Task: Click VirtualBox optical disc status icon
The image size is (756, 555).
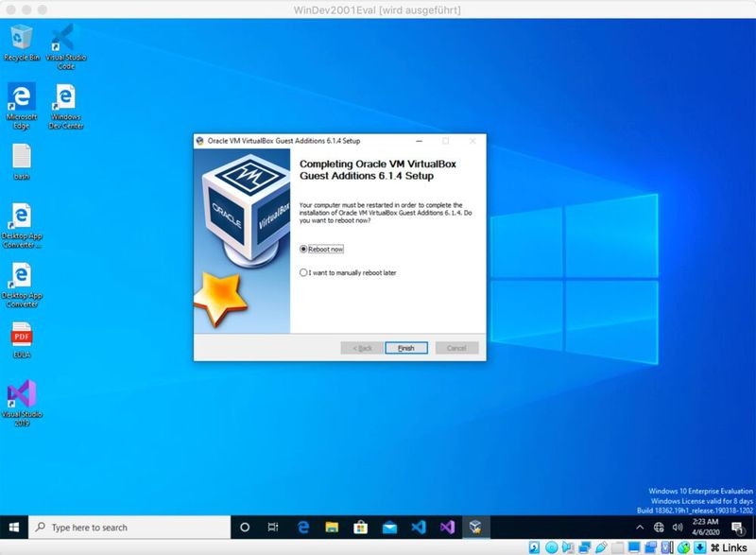Action: [x=552, y=547]
